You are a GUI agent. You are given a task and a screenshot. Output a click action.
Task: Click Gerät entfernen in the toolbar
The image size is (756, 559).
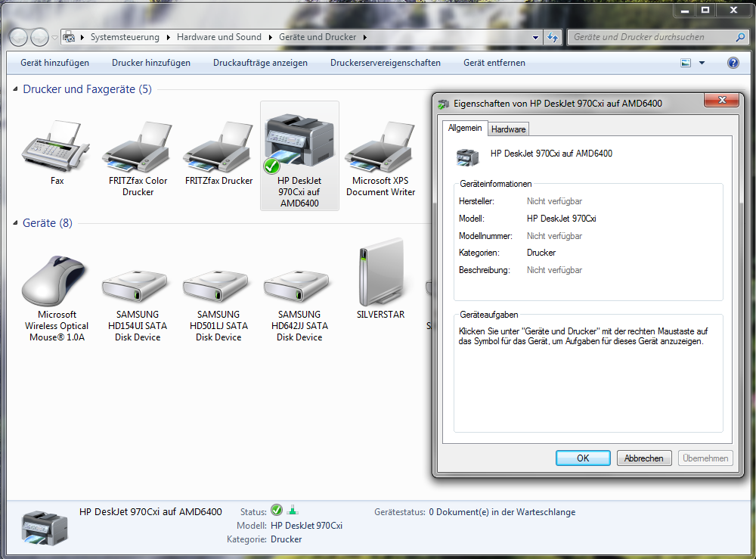[494, 63]
